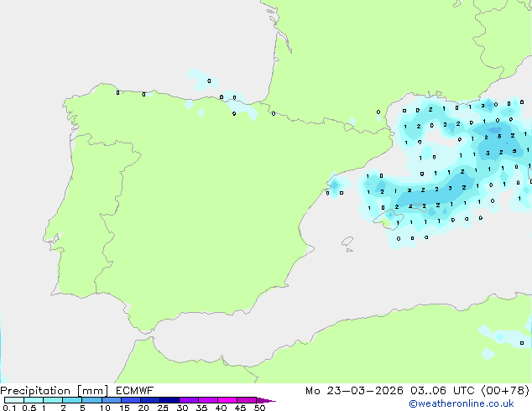Pick the 15–20 mm blue legend swatch

coord(131,400)
